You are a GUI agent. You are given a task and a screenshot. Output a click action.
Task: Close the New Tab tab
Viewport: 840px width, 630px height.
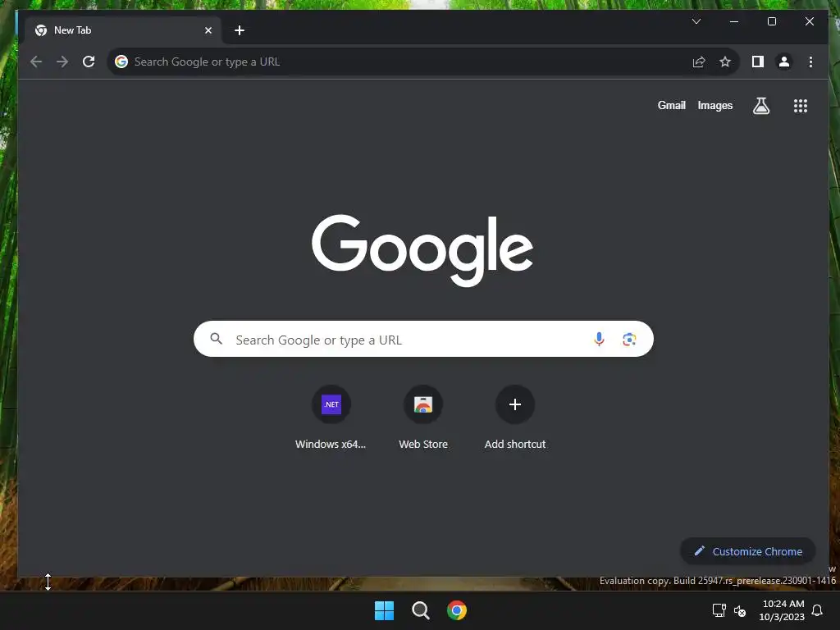pos(208,30)
